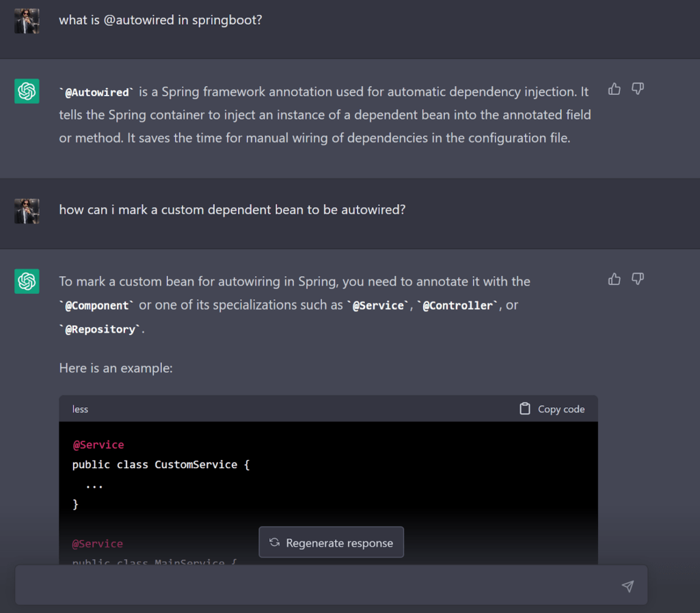Click ChatGPT logo beside the @Autowired answer
The width and height of the screenshot is (700, 613).
(27, 91)
